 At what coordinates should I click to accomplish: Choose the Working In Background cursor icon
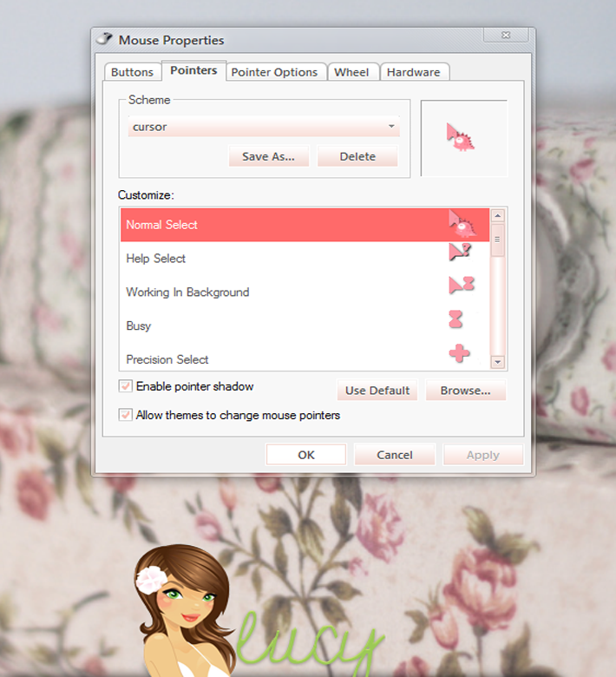[462, 285]
